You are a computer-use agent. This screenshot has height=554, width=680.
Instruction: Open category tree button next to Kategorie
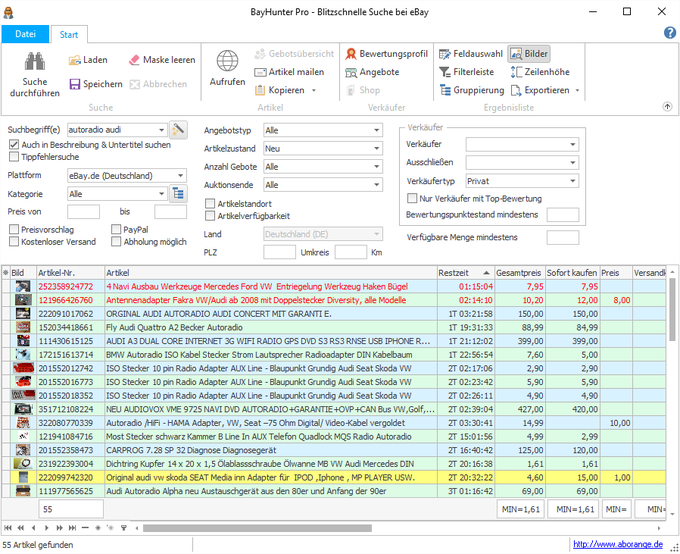178,193
